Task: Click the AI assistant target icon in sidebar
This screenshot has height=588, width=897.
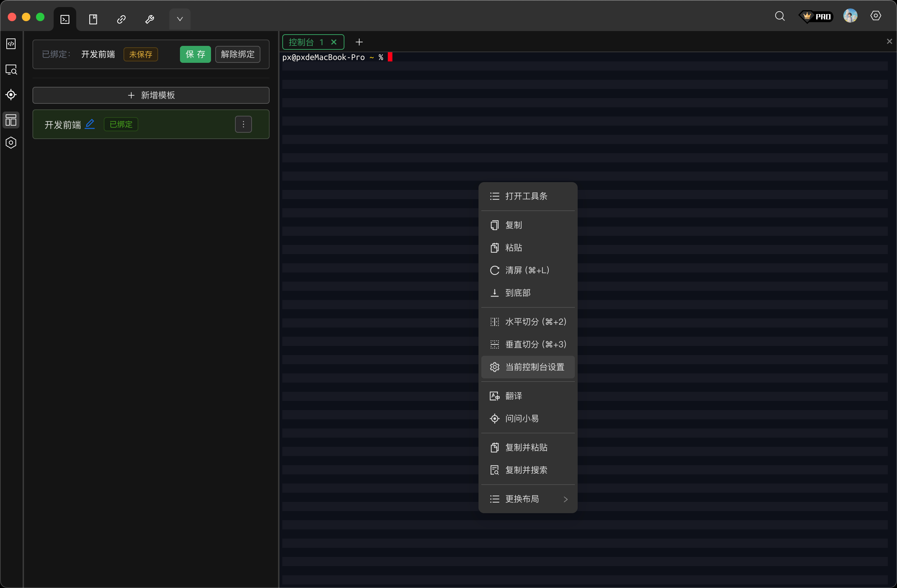Action: (x=11, y=95)
